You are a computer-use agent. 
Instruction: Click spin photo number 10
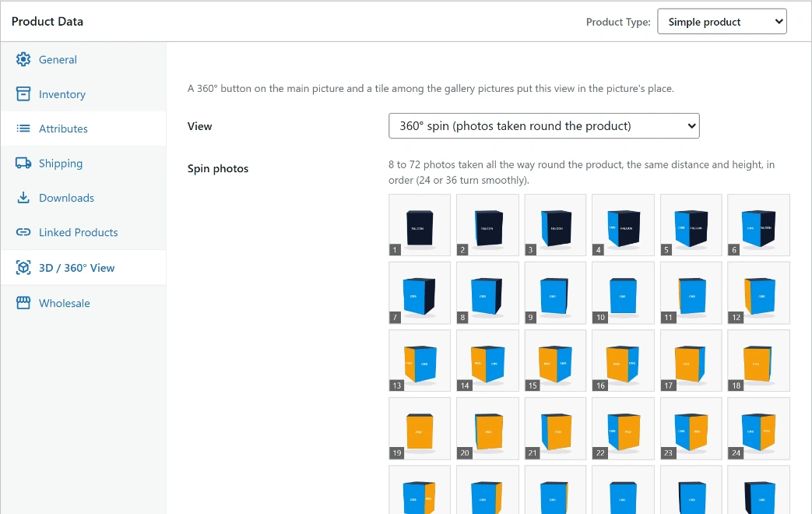click(x=623, y=293)
